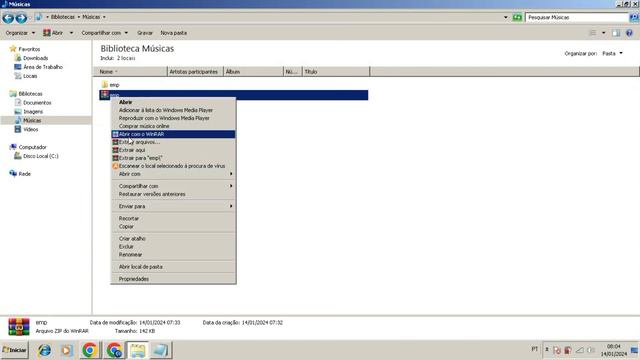Choose Reproduzir com o Windows Media Player
Viewport: 640px width, 360px height.
point(173,118)
